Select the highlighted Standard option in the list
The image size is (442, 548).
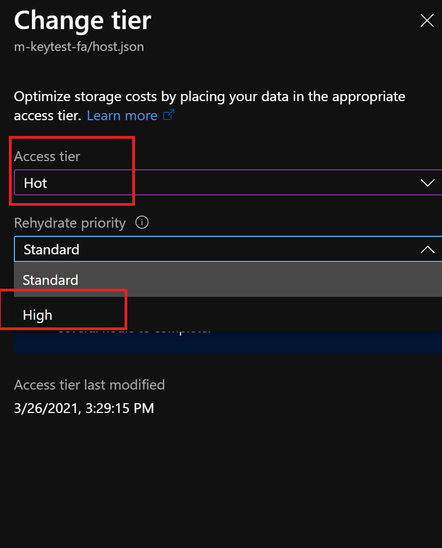(x=228, y=280)
